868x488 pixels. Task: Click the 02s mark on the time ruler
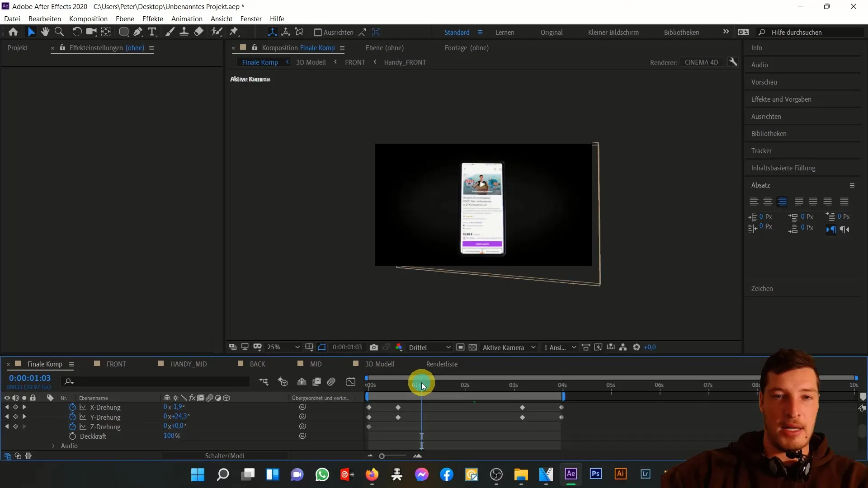pos(465,385)
